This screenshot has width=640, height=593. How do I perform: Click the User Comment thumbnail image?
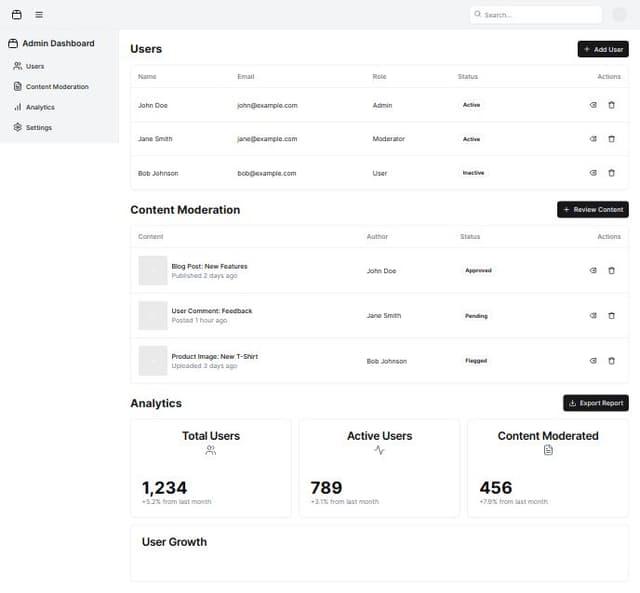tap(153, 315)
